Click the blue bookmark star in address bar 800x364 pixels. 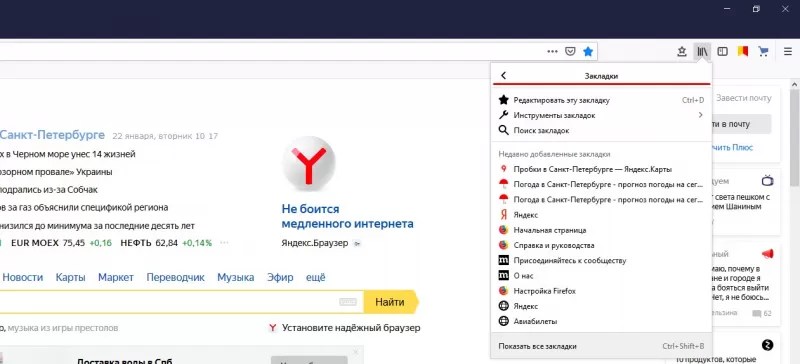[588, 51]
